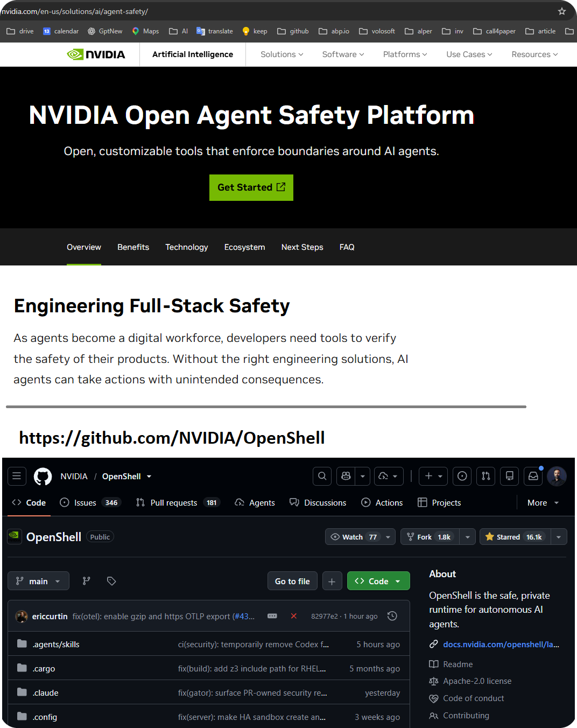View tags icon beside branches
577x728 pixels.
click(x=111, y=581)
